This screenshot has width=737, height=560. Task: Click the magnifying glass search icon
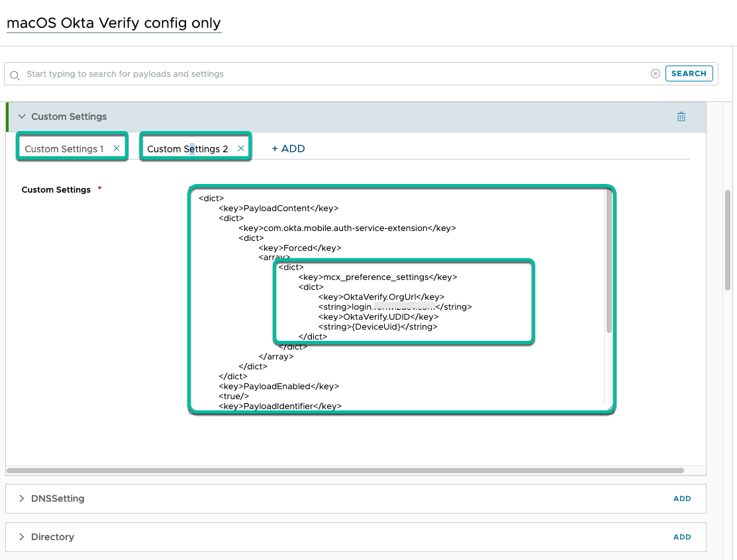pyautogui.click(x=15, y=73)
